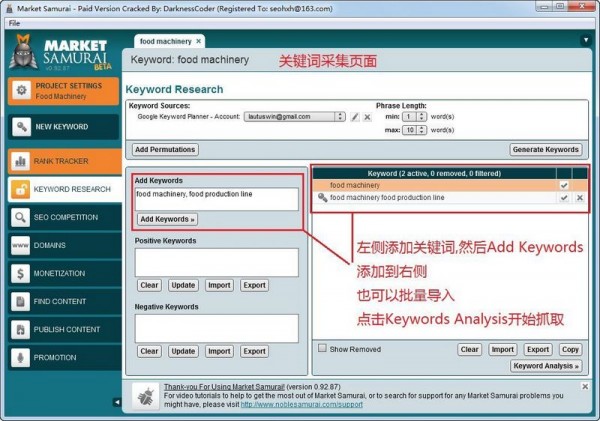Click the Keyword Analysis button
Image resolution: width=600 pixels, height=421 pixels.
pyautogui.click(x=546, y=366)
